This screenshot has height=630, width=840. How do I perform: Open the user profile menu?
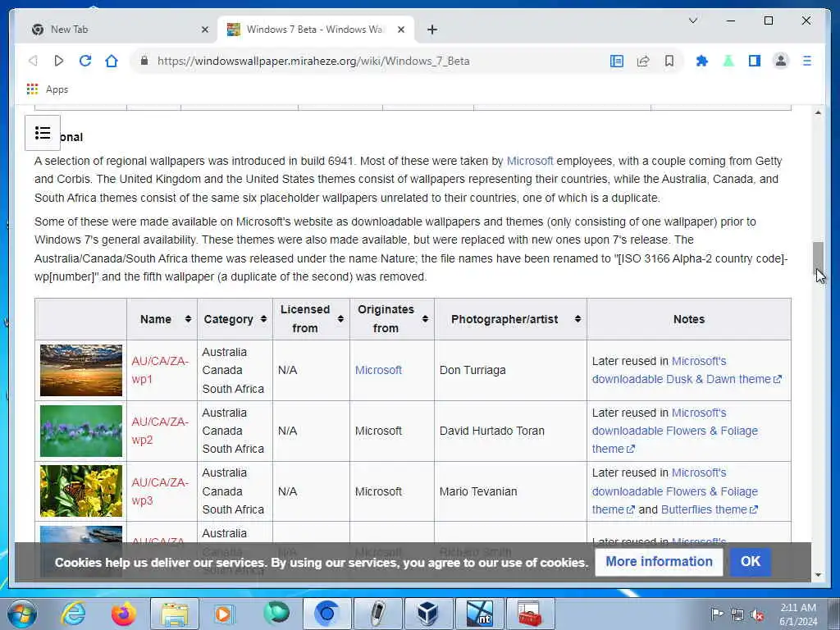coord(781,61)
